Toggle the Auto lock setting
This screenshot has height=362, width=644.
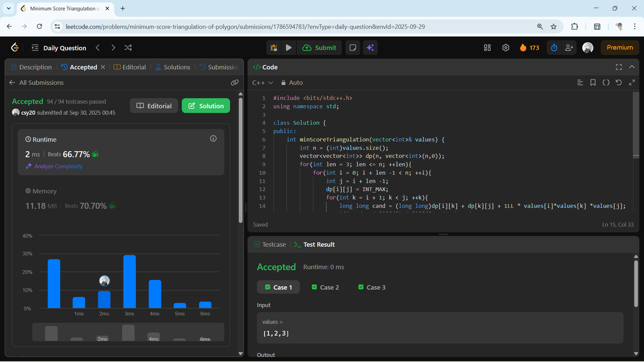pyautogui.click(x=292, y=83)
